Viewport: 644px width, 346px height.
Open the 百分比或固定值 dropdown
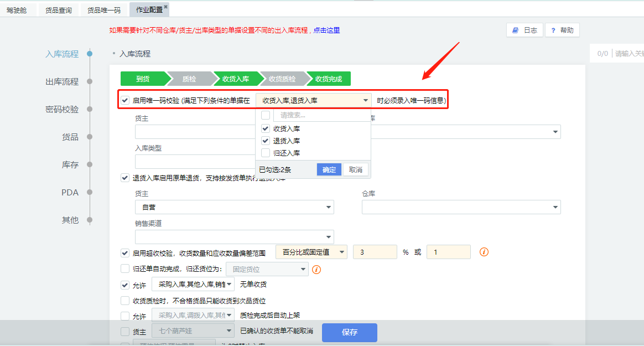[311, 252]
